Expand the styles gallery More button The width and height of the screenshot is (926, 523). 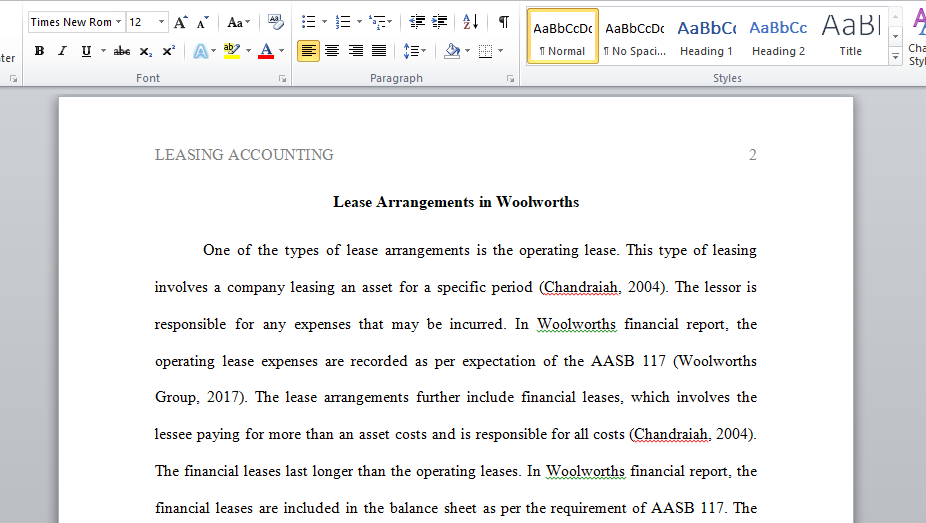tap(895, 56)
